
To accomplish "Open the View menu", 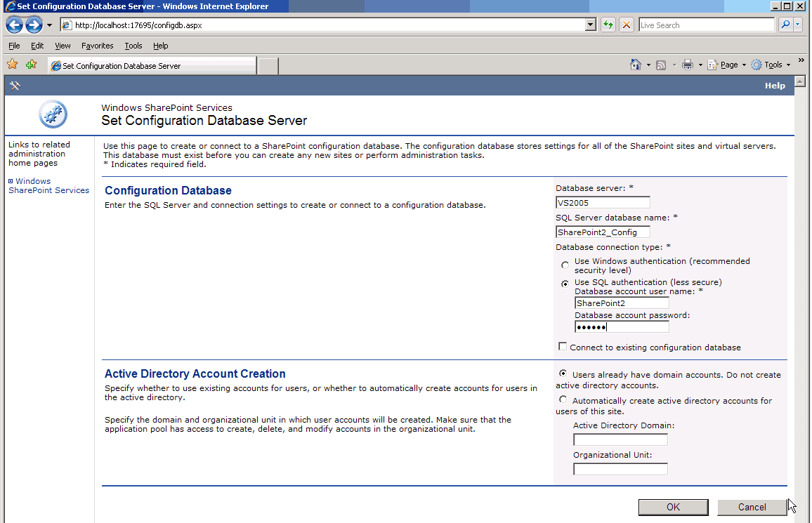I will 63,46.
